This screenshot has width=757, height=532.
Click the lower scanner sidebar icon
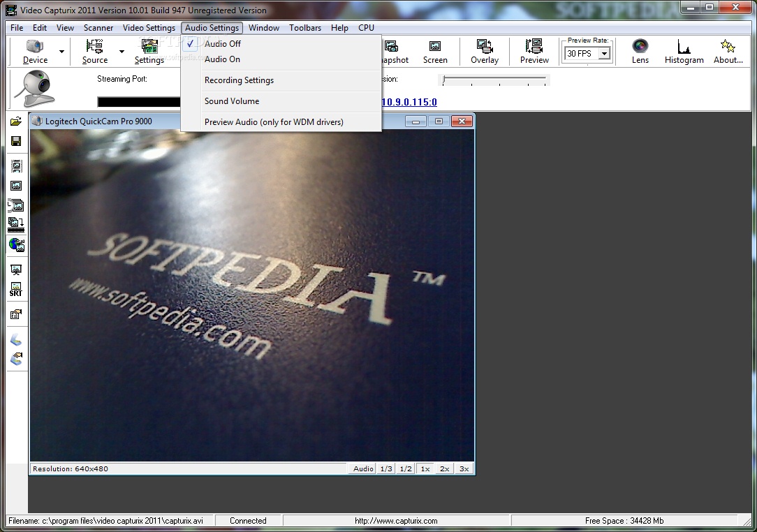coord(16,359)
